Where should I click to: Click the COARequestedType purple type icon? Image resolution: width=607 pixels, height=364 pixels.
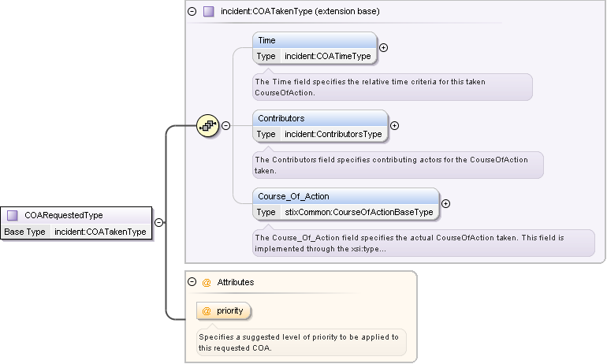click(x=13, y=215)
